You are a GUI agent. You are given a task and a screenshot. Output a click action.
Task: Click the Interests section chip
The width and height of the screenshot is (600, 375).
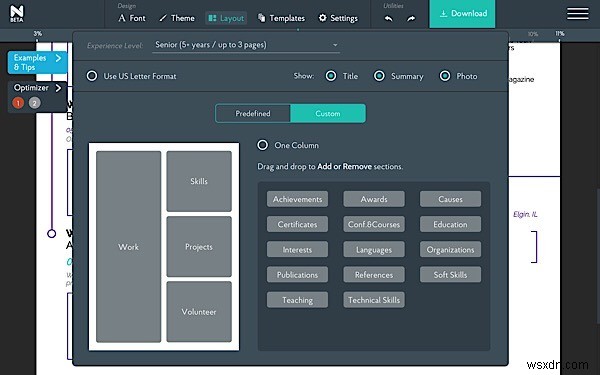(x=297, y=249)
